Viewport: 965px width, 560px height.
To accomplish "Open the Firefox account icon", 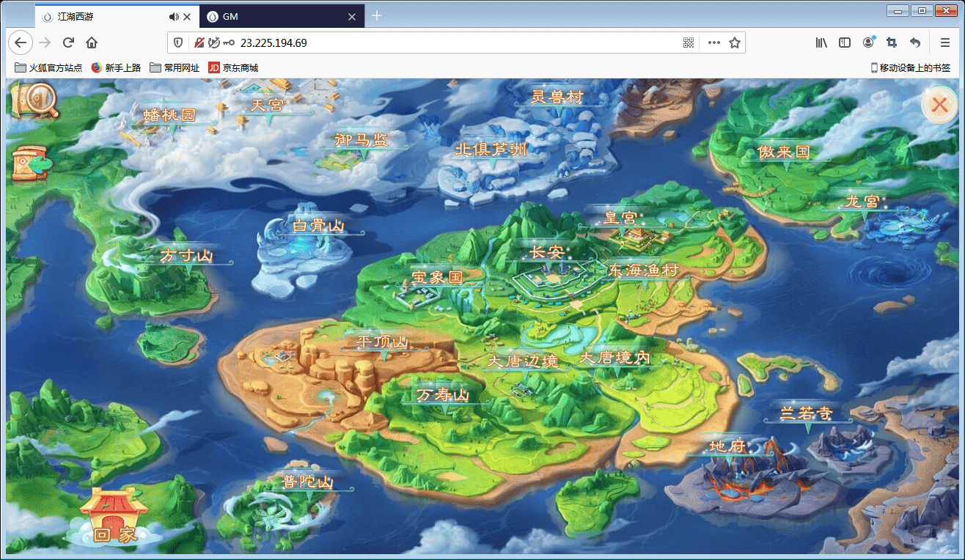I will coord(869,43).
